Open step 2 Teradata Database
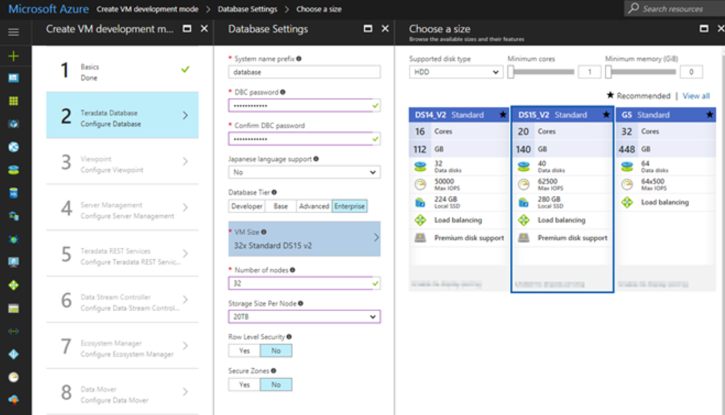 (x=123, y=115)
